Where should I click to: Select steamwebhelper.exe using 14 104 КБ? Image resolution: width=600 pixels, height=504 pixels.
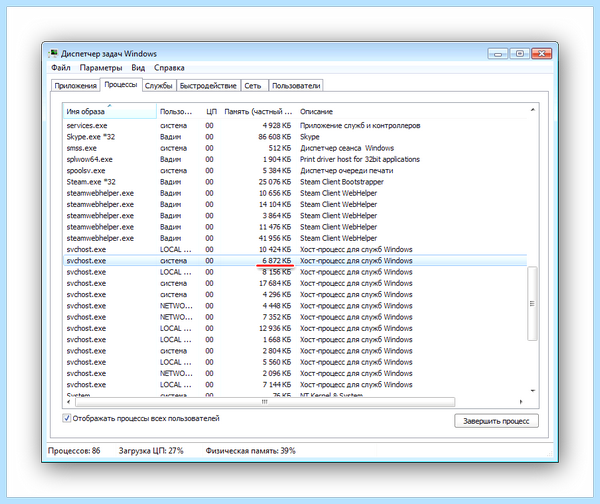(x=295, y=204)
